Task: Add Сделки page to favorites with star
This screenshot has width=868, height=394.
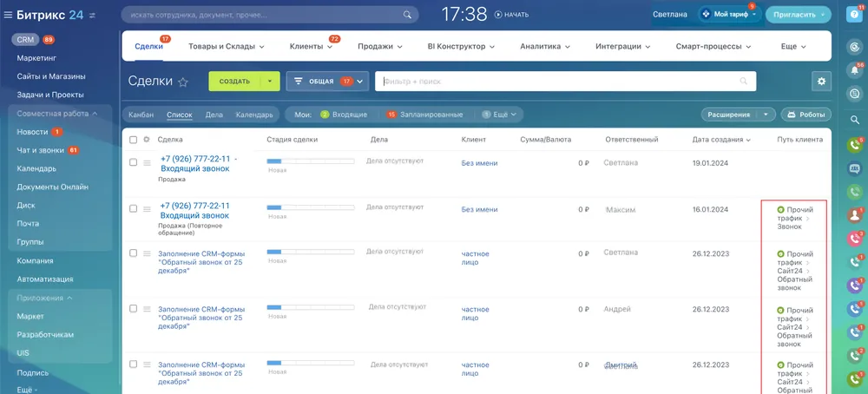Action: click(183, 82)
